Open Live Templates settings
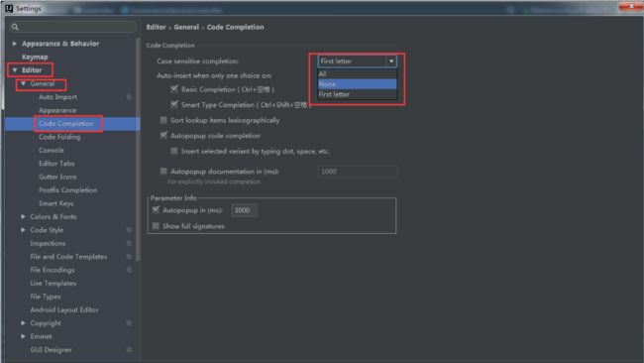This screenshot has width=644, height=363. (53, 284)
